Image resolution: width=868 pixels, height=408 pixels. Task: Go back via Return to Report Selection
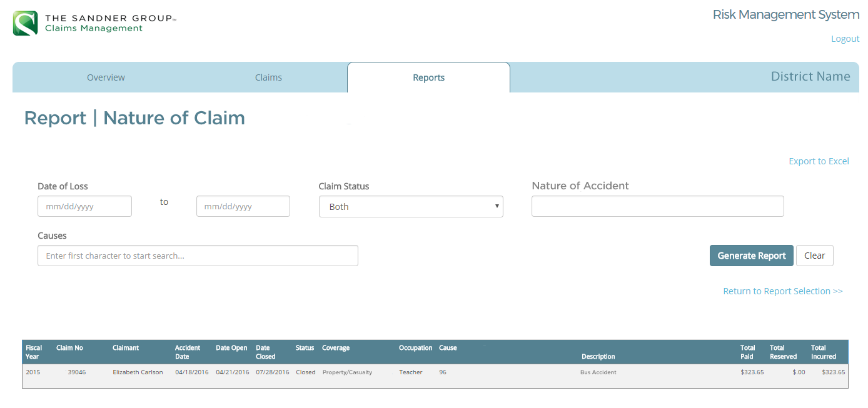point(782,291)
